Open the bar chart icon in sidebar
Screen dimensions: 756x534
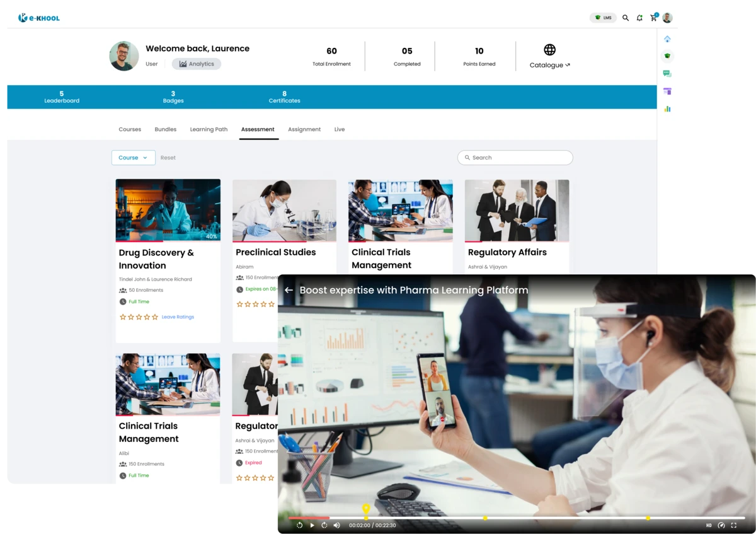click(667, 109)
